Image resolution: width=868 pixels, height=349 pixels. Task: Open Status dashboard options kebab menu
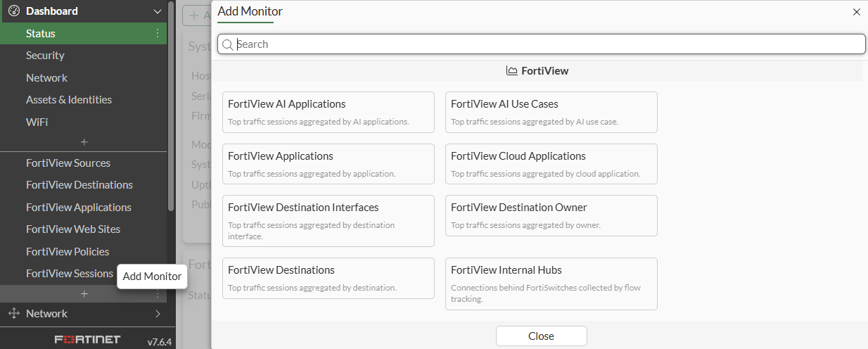point(158,34)
